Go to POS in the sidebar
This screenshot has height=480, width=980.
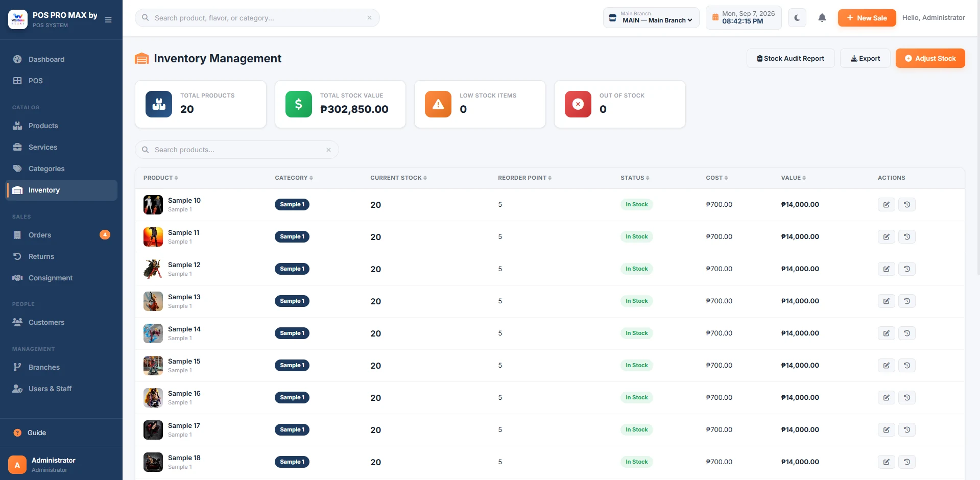[61, 81]
